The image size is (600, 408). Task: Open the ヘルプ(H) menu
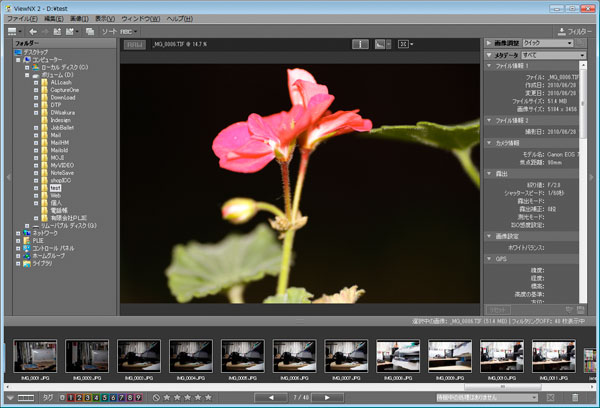(x=179, y=19)
